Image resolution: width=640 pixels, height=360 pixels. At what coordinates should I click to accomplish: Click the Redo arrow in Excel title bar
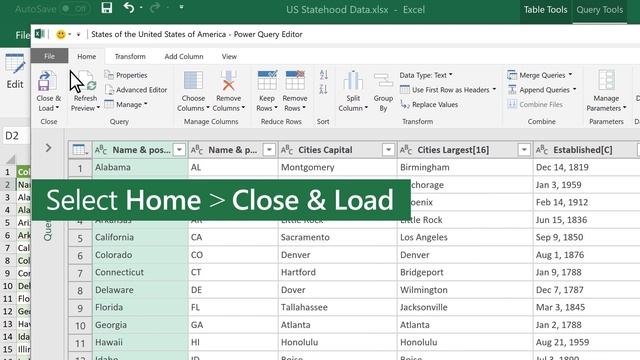155,8
